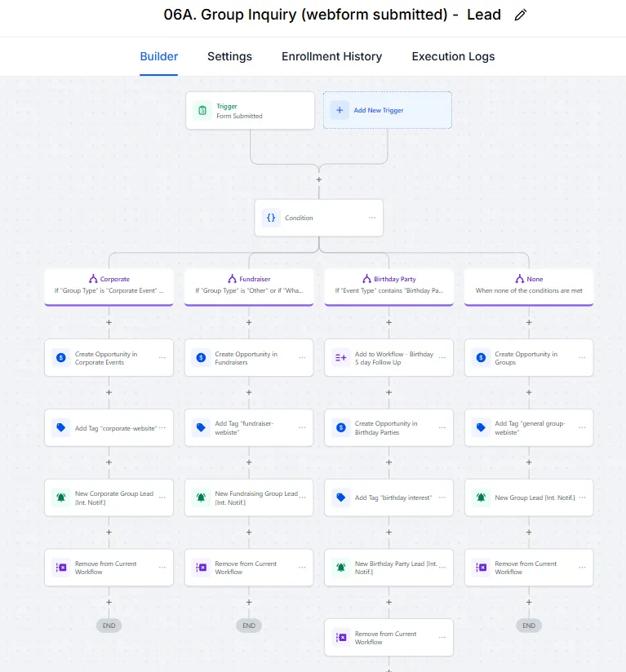This screenshot has height=672, width=626.
Task: Select the None branch header
Action: [529, 286]
